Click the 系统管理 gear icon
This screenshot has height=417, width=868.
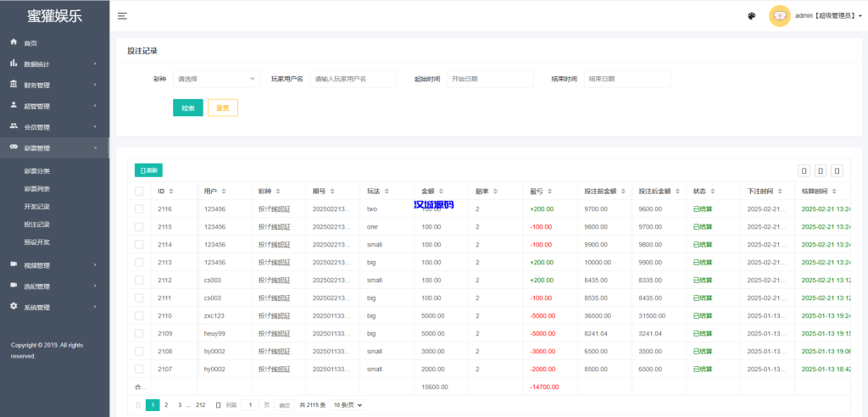14,307
